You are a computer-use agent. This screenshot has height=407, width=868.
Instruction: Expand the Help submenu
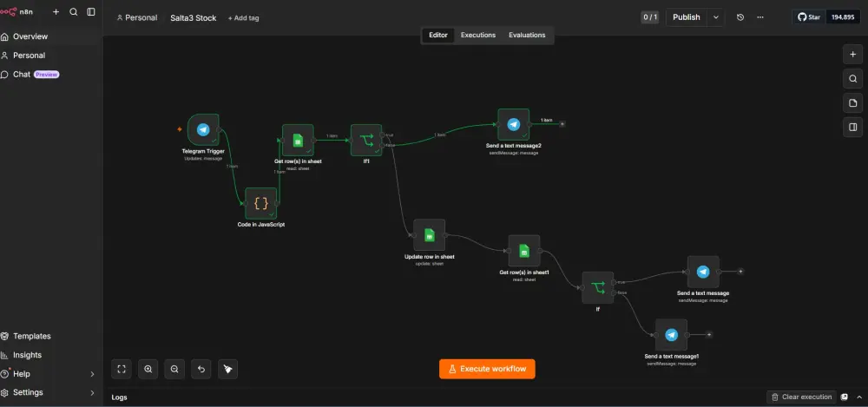(93, 374)
